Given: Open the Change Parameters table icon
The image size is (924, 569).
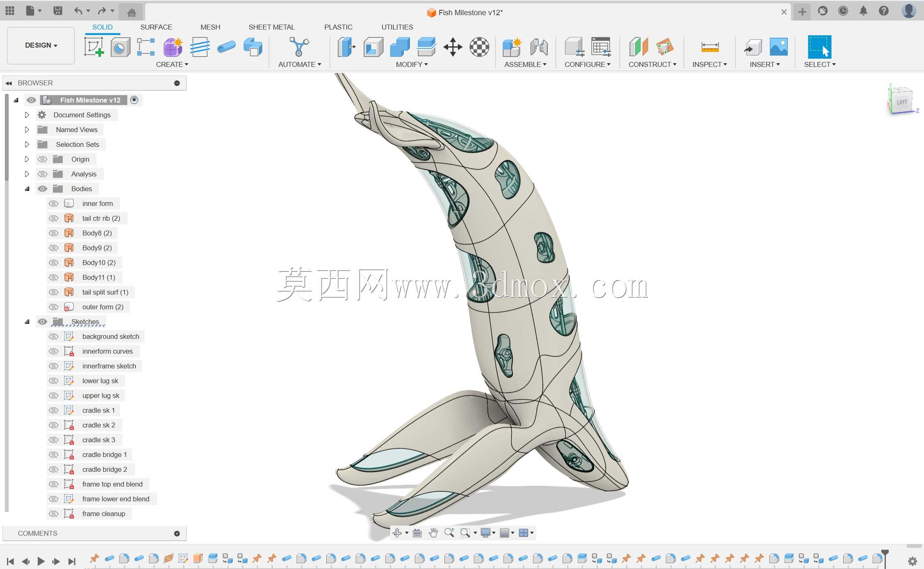Looking at the screenshot, I should (x=601, y=47).
